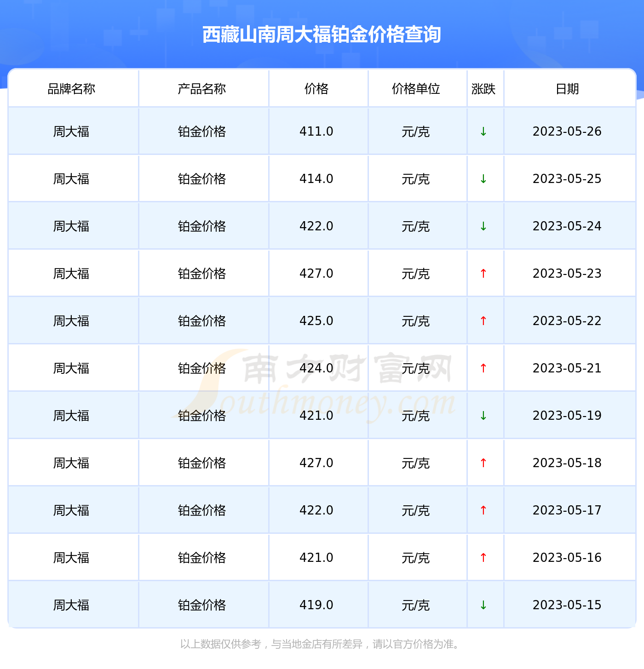Click 周大福 in the 2023-05-26 row

point(71,132)
